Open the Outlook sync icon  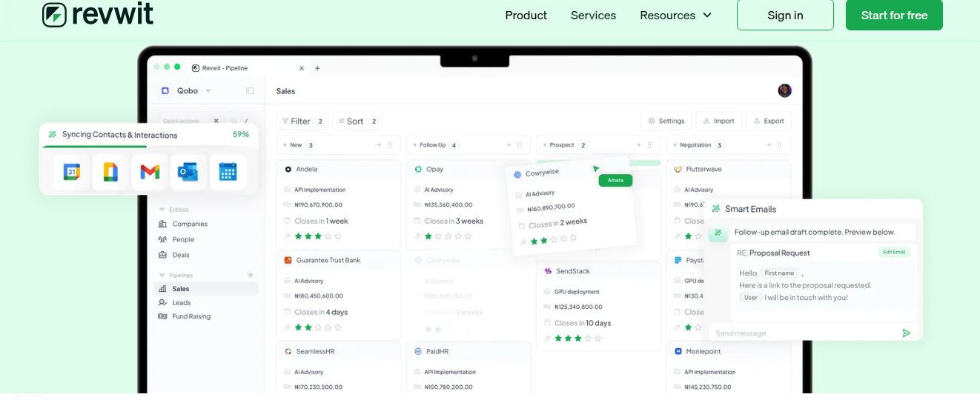click(x=188, y=173)
